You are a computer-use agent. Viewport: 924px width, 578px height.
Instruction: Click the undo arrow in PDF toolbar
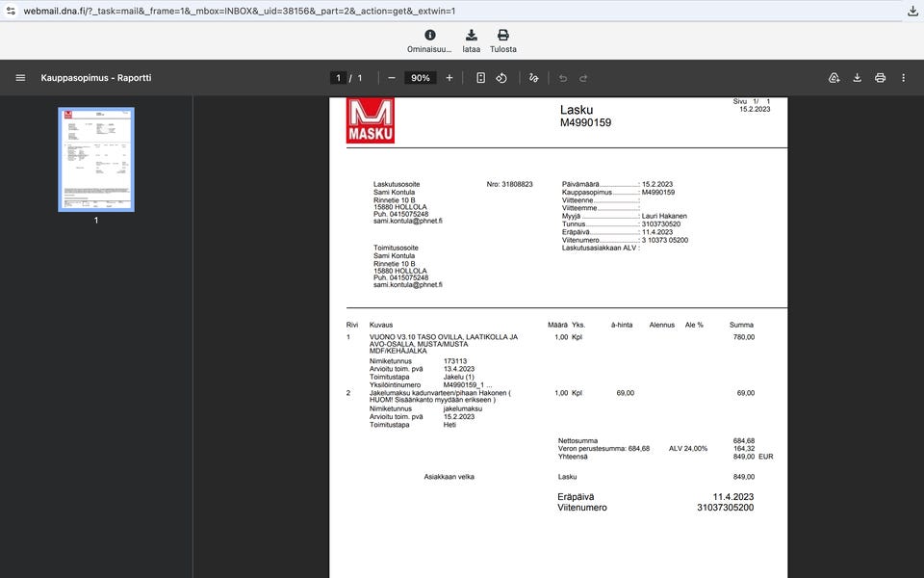click(x=563, y=78)
